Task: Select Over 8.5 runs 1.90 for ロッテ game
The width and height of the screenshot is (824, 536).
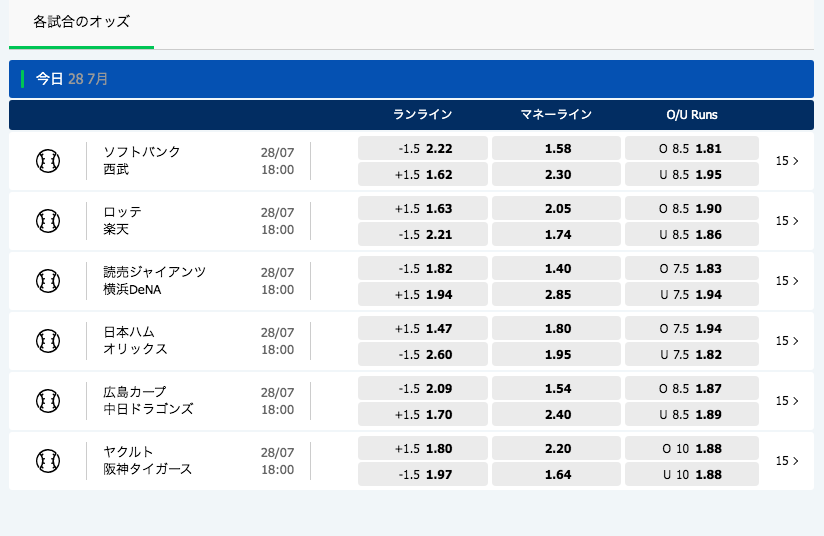Action: pos(691,208)
